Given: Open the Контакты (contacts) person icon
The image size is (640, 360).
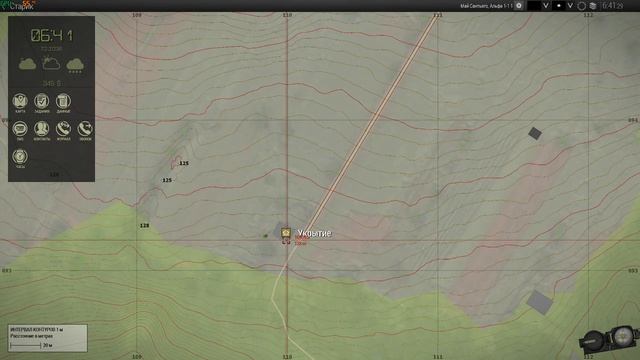Looking at the screenshot, I should [41, 129].
